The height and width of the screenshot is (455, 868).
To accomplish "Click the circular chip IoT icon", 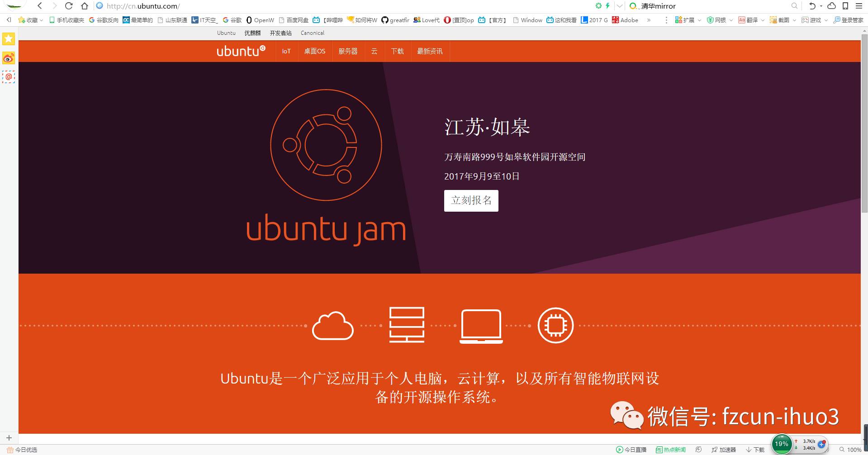I will coord(555,325).
